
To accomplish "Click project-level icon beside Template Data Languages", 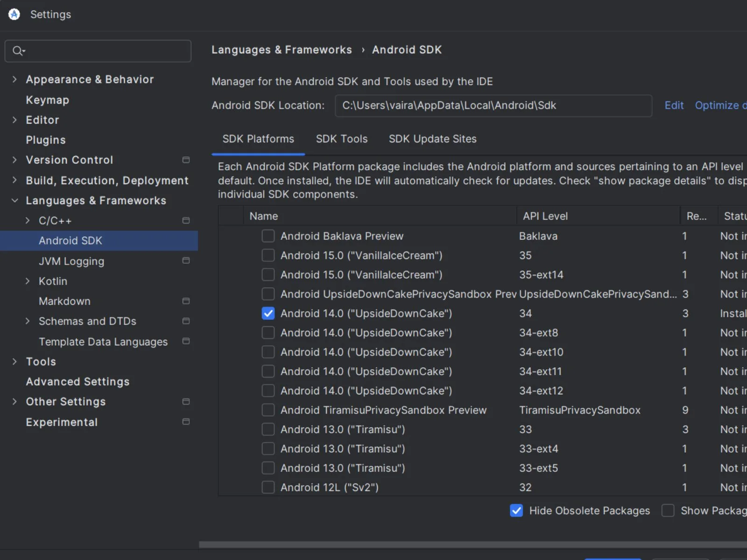I will pyautogui.click(x=186, y=341).
